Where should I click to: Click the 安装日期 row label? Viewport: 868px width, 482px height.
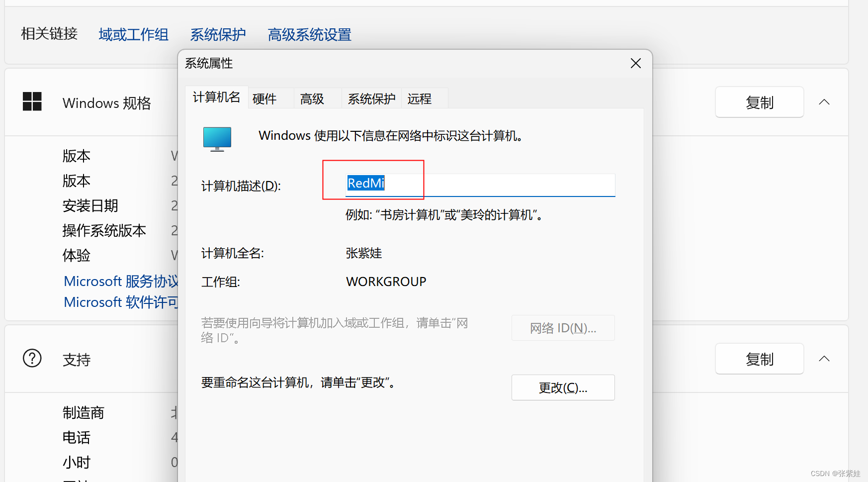point(90,205)
